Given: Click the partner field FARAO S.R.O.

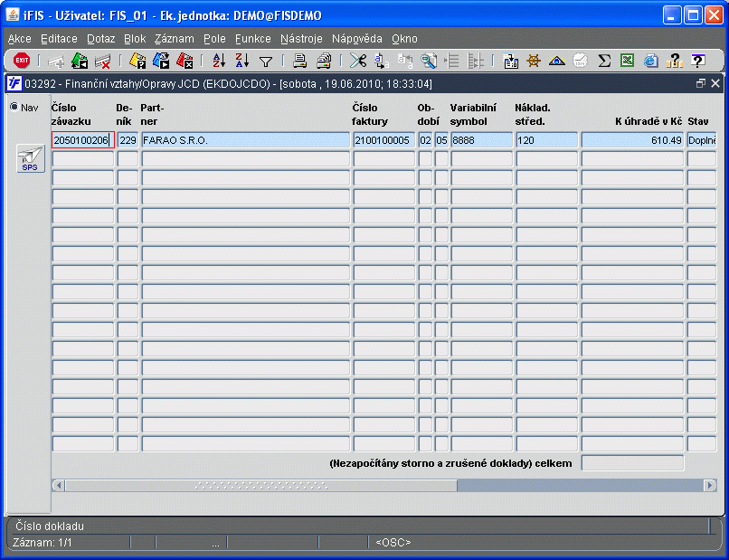Looking at the screenshot, I should [x=246, y=140].
